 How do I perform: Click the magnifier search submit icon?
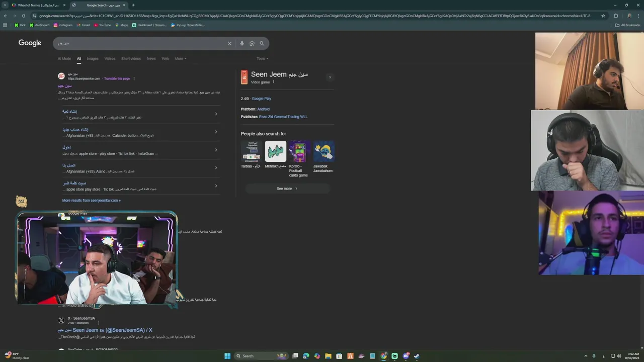tap(262, 43)
